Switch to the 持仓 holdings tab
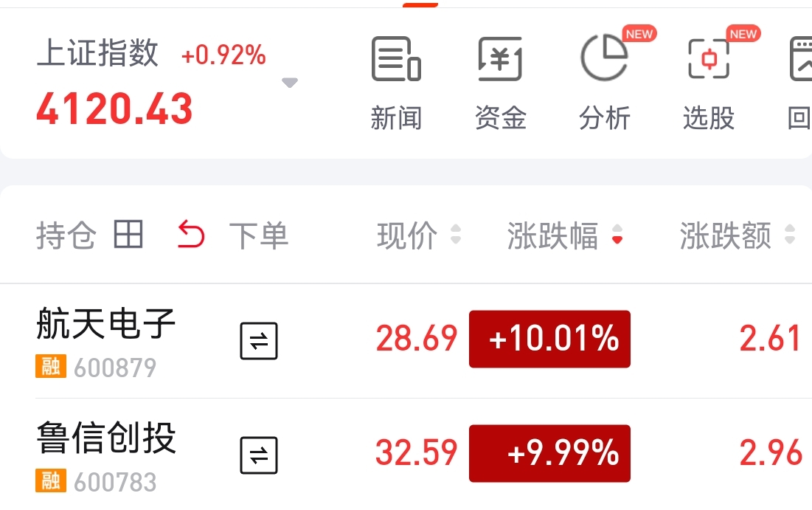Screen dimensions: 812x510 (66, 235)
